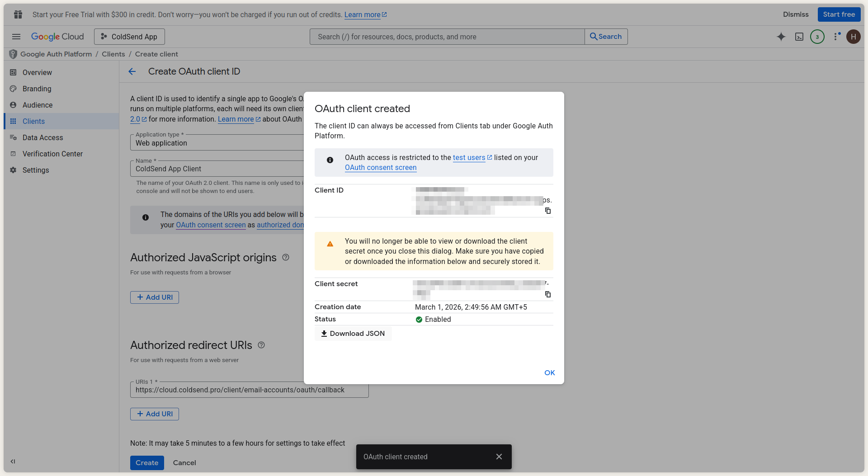The height and width of the screenshot is (476, 868).
Task: Activate Cloud Shell terminal icon
Action: pos(799,37)
